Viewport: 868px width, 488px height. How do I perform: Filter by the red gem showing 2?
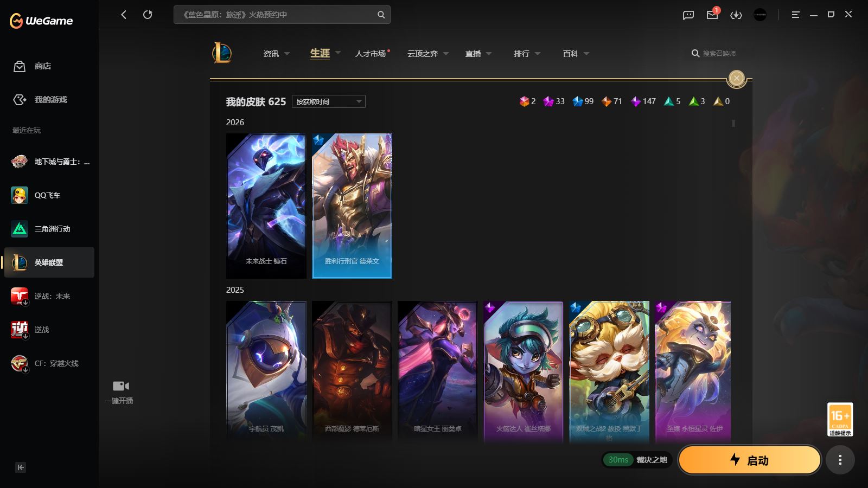(x=527, y=101)
